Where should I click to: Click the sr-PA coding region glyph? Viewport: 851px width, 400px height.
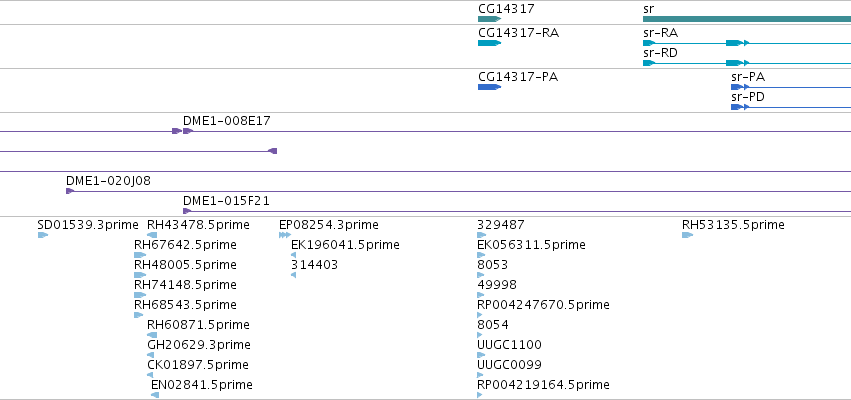click(x=740, y=87)
